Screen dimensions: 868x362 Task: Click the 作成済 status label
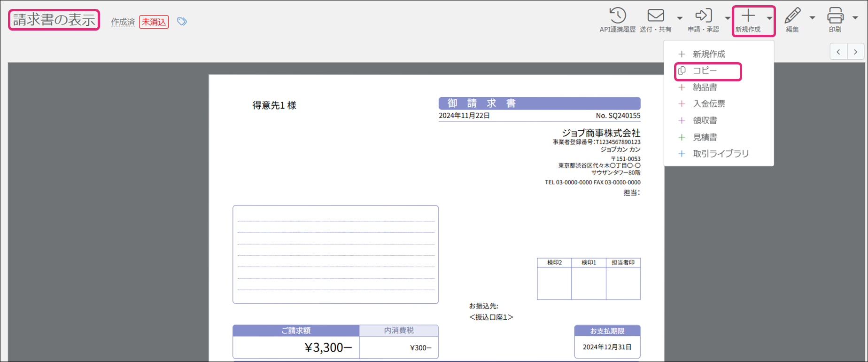pyautogui.click(x=123, y=22)
